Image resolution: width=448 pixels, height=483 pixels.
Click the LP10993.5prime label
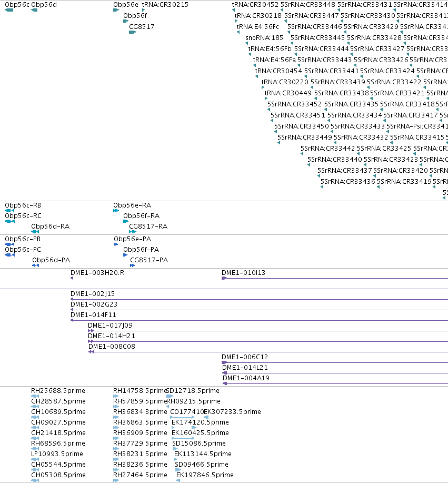[x=57, y=454]
